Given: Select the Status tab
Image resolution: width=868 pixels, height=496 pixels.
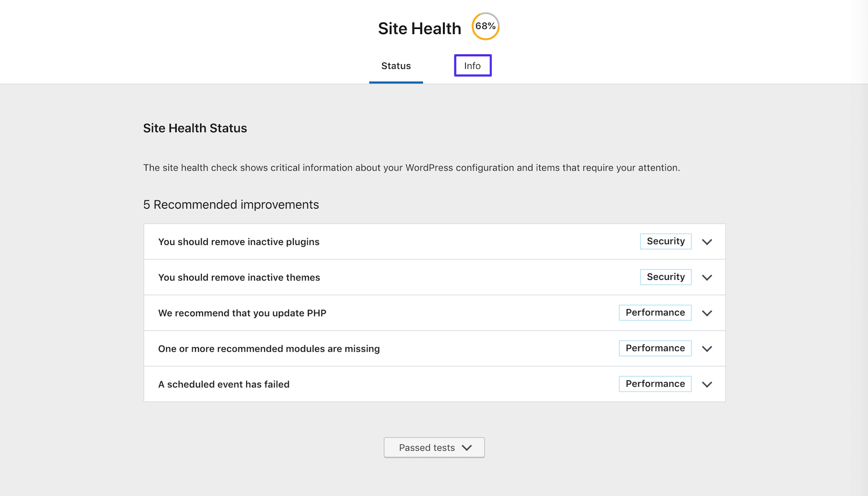Looking at the screenshot, I should coord(396,66).
